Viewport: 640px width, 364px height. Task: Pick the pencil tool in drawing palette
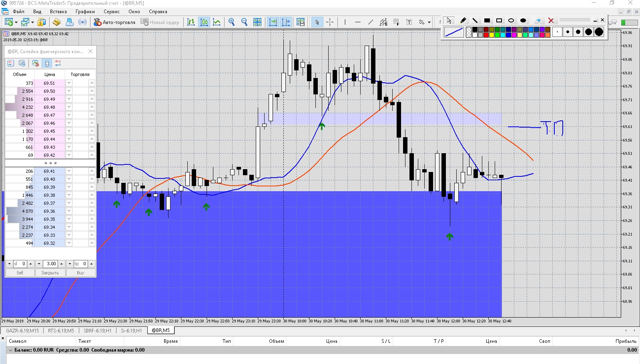[463, 20]
